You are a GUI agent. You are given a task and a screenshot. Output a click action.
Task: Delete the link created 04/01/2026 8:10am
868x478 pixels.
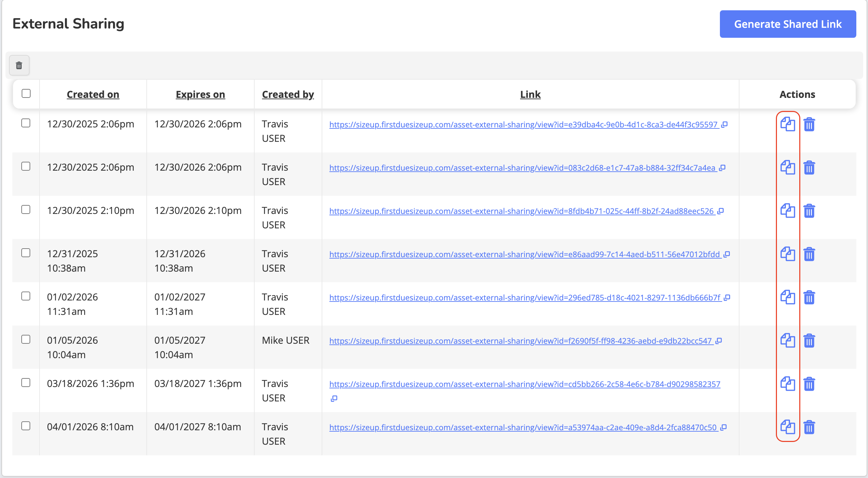click(x=809, y=427)
